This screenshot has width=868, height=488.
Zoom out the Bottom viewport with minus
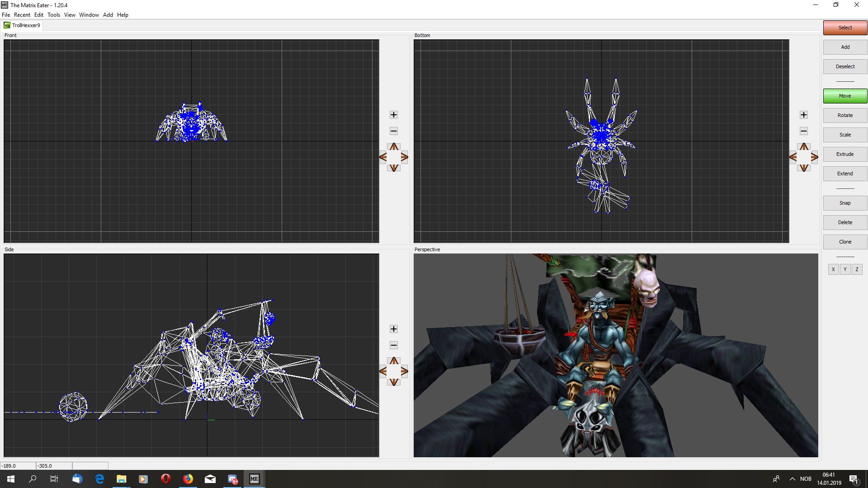804,131
